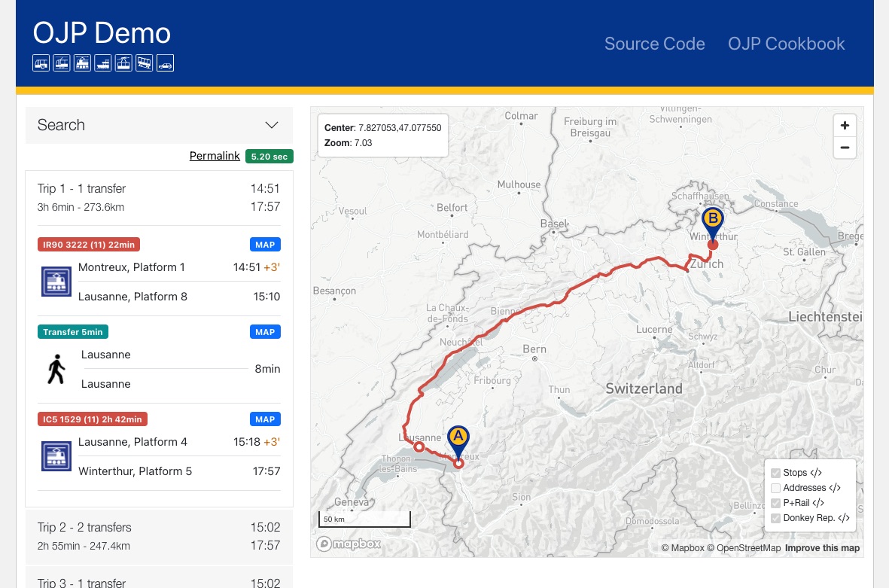
Task: Click the © Mapbox attribution link
Action: 683,548
